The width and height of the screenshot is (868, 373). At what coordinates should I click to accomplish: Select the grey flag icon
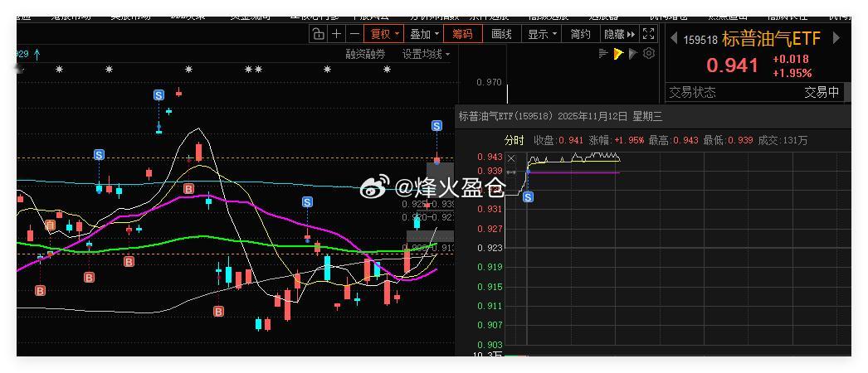tap(633, 54)
